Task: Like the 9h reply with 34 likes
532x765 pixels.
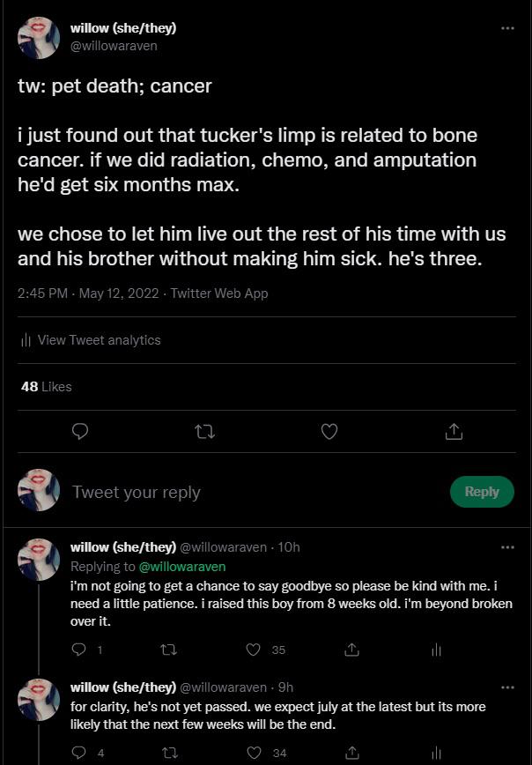Action: (x=254, y=753)
